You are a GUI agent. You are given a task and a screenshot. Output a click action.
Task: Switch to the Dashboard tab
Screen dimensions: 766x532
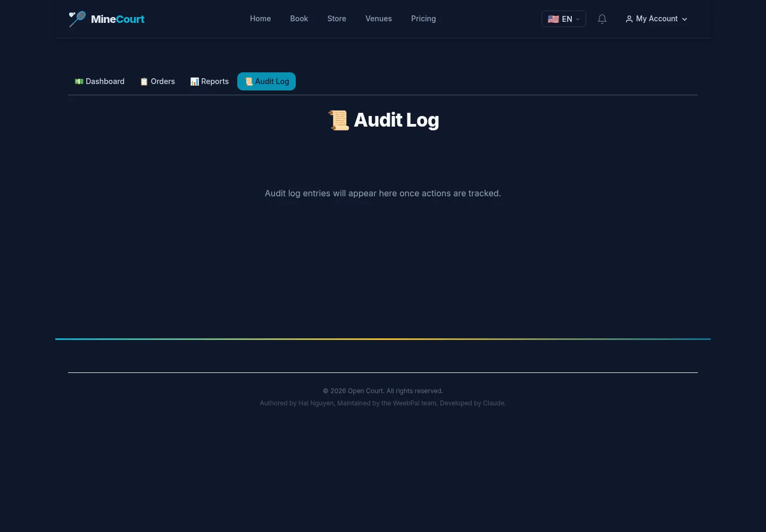(x=99, y=81)
